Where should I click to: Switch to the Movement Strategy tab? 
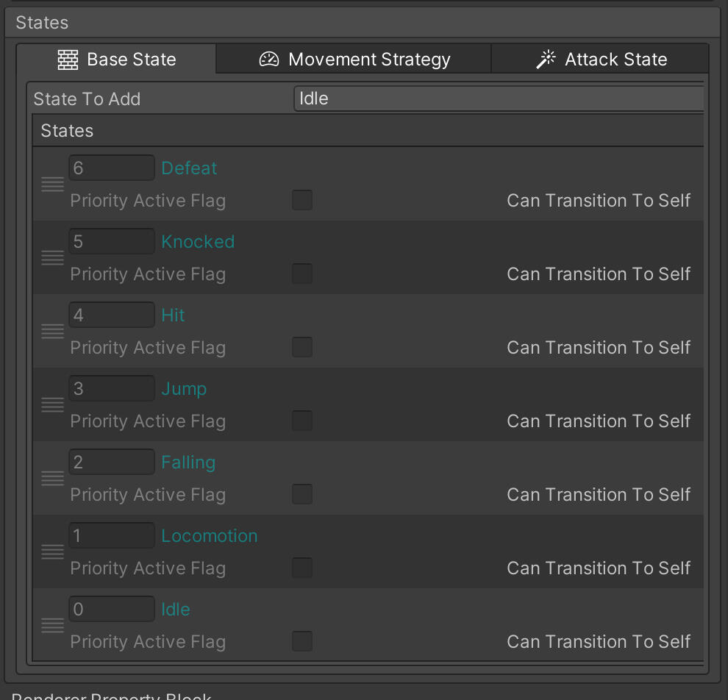(354, 60)
